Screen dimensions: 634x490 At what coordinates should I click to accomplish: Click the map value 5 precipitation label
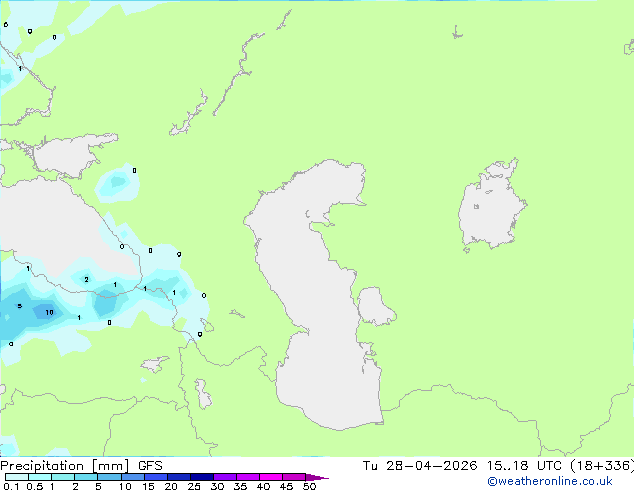(20, 306)
